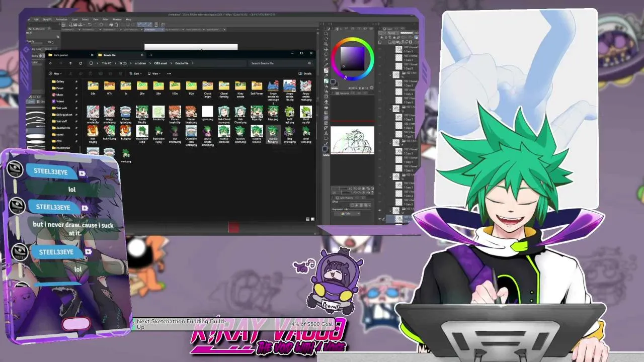Open the Filter menu in Clip Studio
This screenshot has width=644, height=362.
pos(106,19)
